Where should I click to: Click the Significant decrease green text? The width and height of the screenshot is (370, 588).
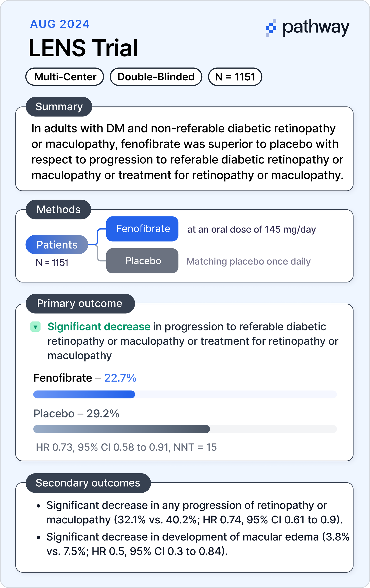[x=99, y=327]
